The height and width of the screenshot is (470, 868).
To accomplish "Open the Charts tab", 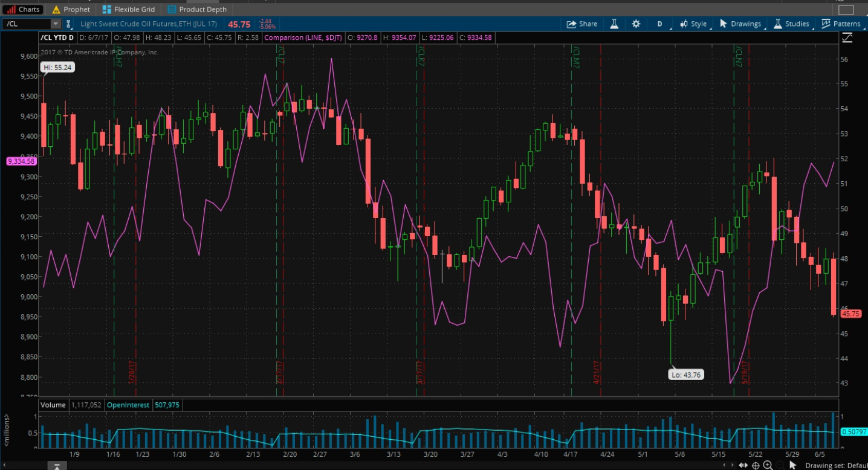I will (22, 9).
